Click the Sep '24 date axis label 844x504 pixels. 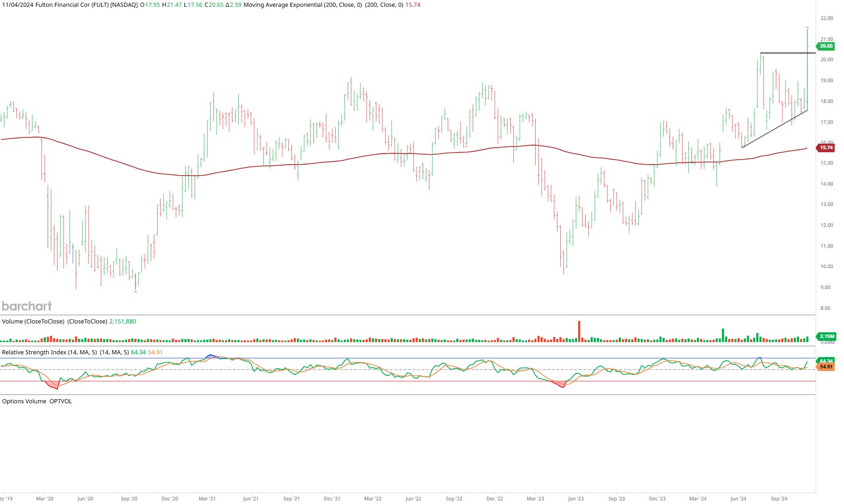779,499
